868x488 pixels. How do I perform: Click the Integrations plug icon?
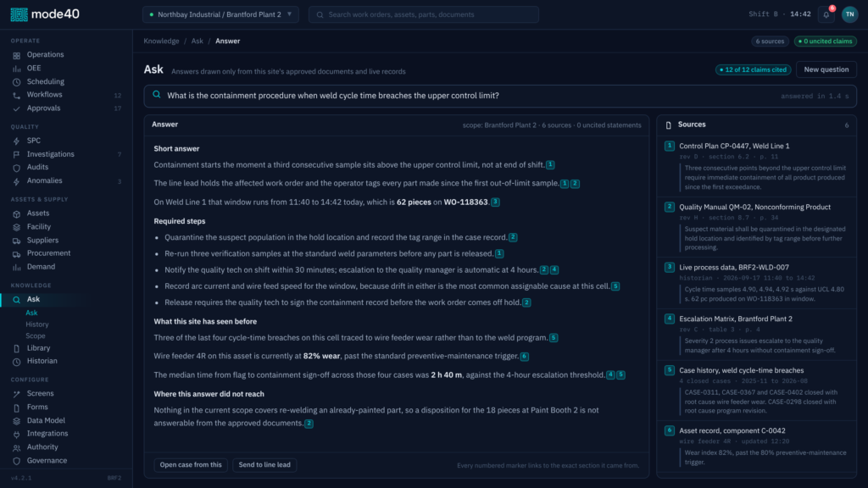click(17, 435)
